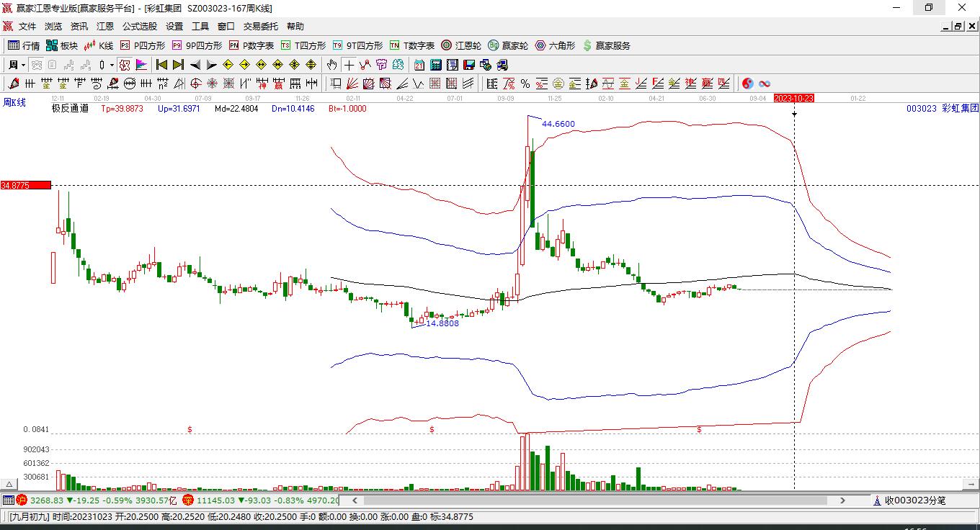980x530 pixels.
Task: Click the floppy disk save icon
Action: click(x=469, y=65)
